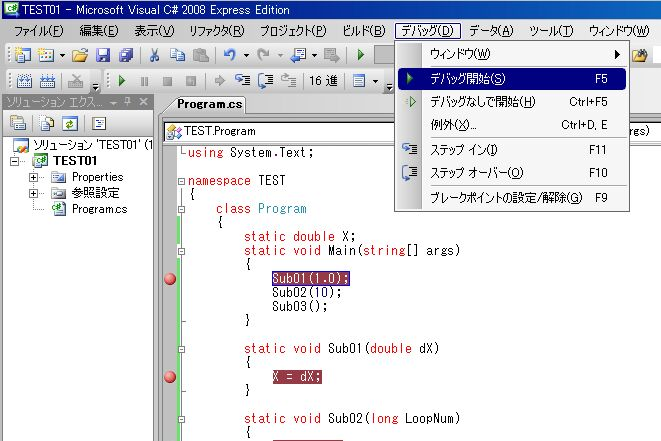This screenshot has height=441, width=661.
Task: Expand the Properties folder node
Action: pyautogui.click(x=33, y=177)
